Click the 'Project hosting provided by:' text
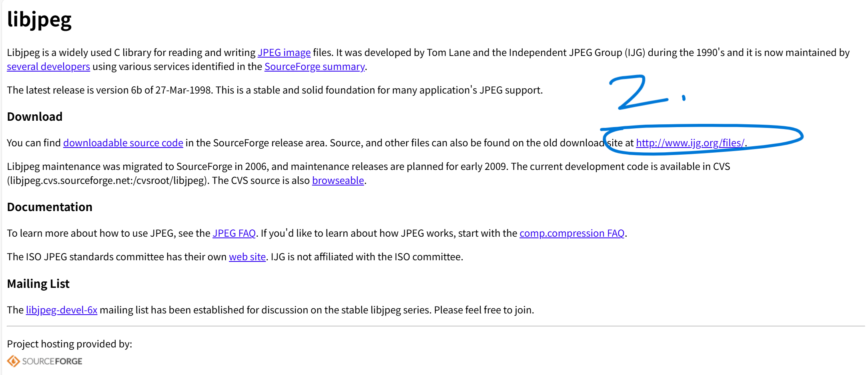The width and height of the screenshot is (868, 375). [x=70, y=344]
